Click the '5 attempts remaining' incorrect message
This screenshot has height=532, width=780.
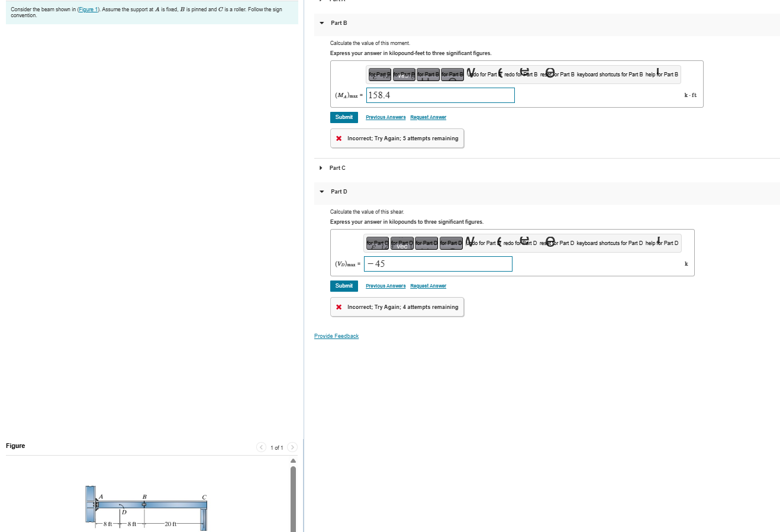point(397,138)
